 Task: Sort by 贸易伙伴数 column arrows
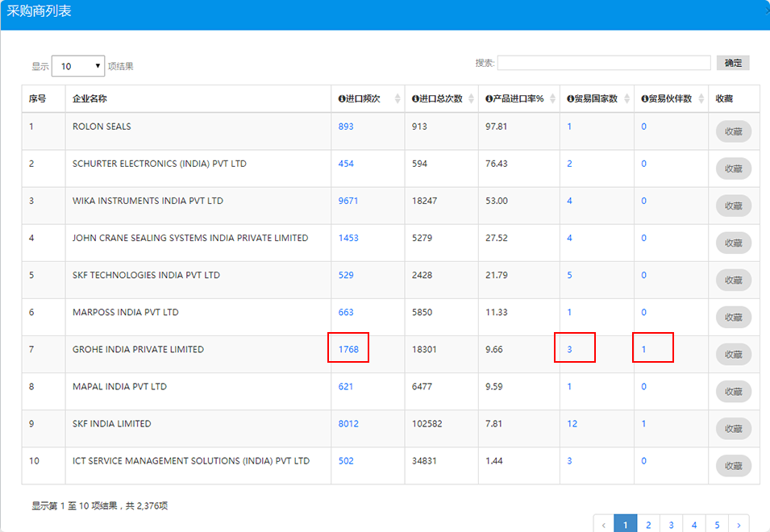click(x=701, y=98)
